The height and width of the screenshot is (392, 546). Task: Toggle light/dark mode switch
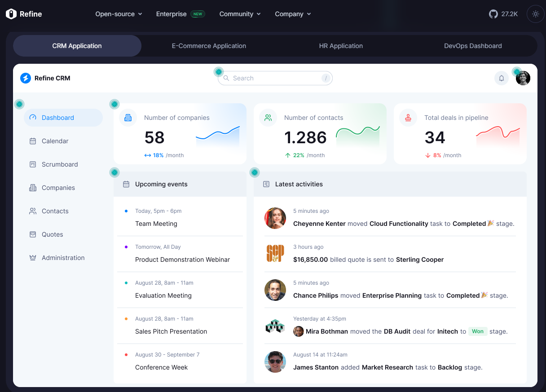click(x=535, y=14)
